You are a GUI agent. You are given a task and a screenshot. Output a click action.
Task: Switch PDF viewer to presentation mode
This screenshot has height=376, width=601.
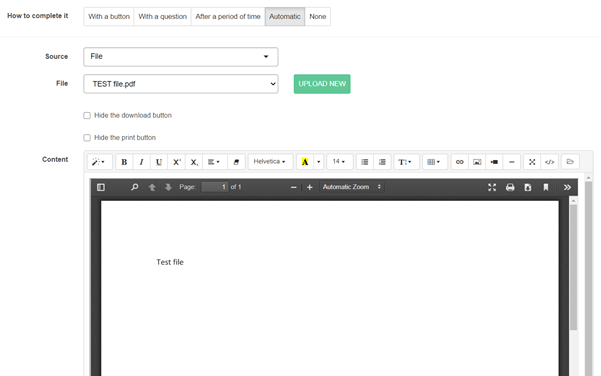492,187
